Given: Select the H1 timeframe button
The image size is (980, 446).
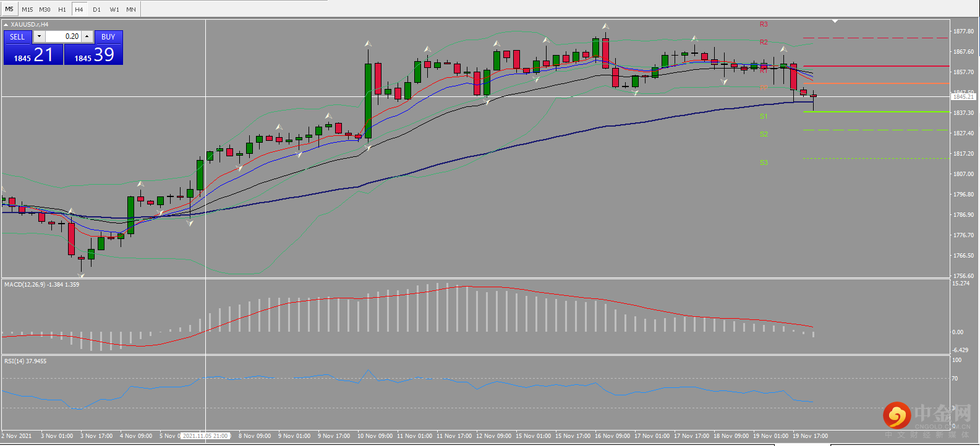Looking at the screenshot, I should tap(62, 10).
